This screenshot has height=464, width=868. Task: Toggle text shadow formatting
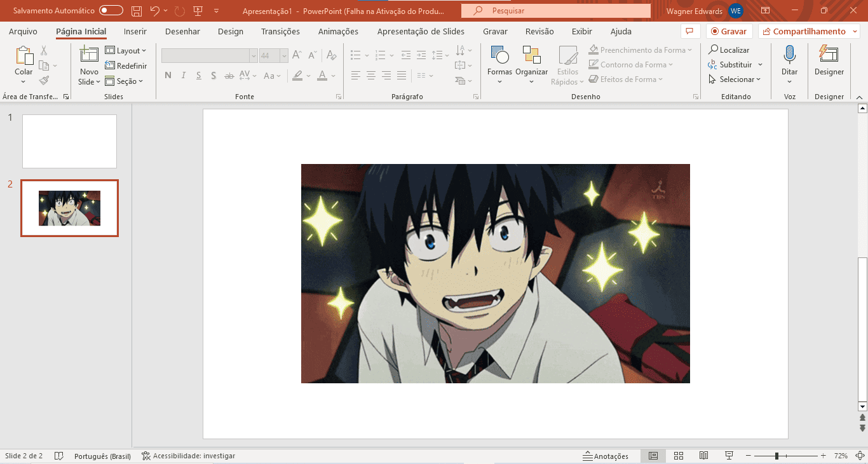coord(214,76)
